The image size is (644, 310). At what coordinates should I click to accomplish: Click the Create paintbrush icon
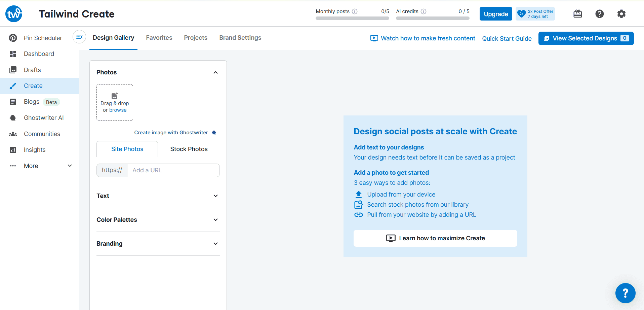point(13,86)
